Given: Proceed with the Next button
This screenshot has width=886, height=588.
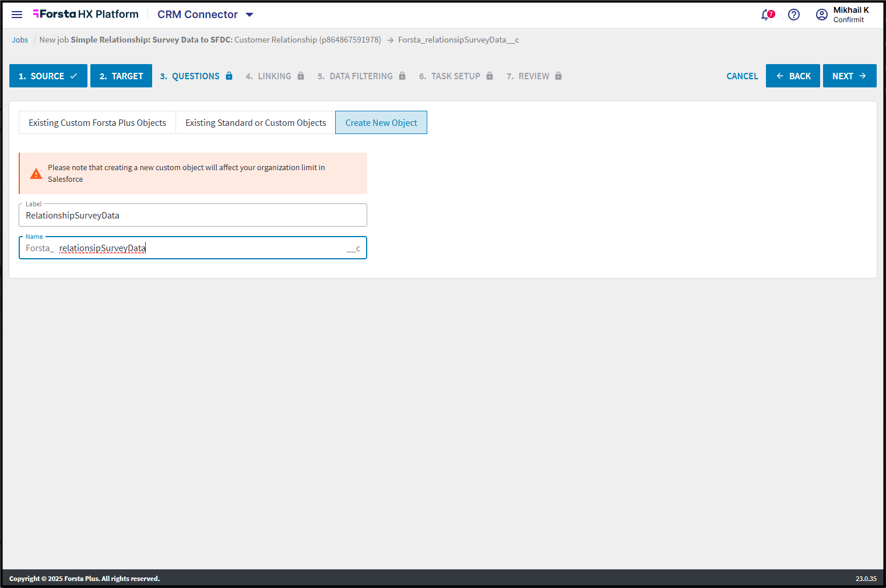Looking at the screenshot, I should coord(850,76).
